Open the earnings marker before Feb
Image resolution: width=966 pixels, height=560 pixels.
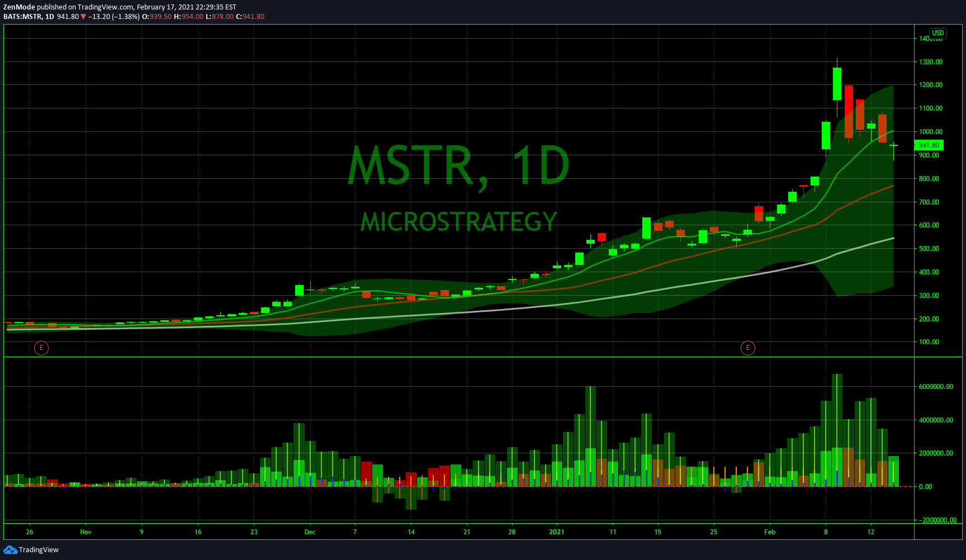tap(748, 348)
